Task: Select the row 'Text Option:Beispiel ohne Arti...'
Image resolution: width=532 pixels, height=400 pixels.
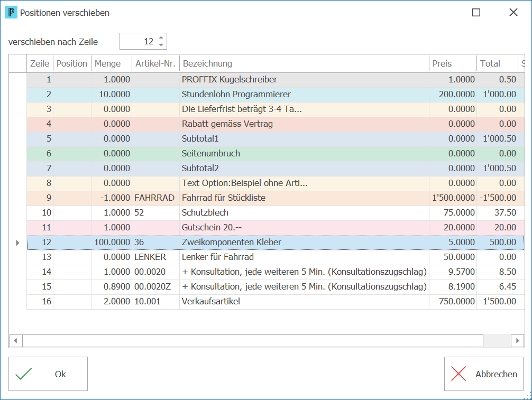Action: tap(276, 183)
